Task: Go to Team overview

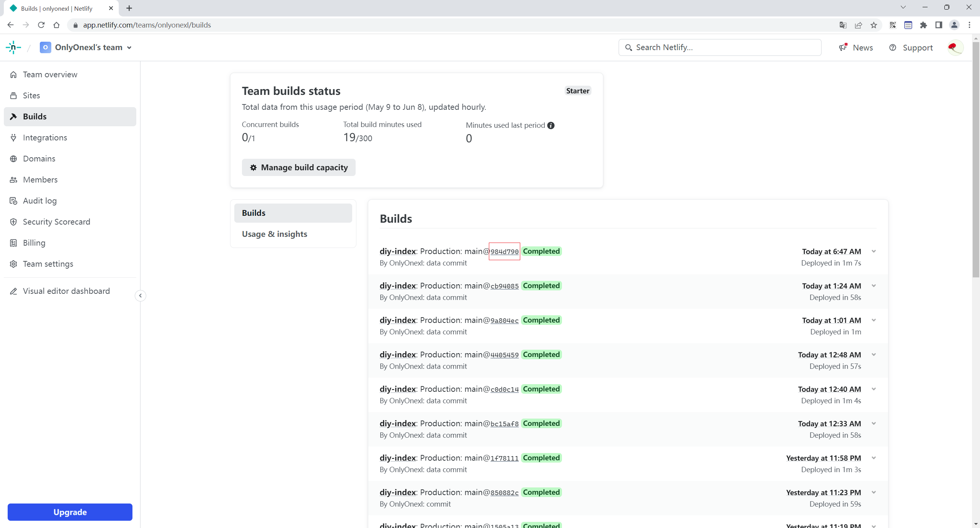Action: click(x=70, y=75)
